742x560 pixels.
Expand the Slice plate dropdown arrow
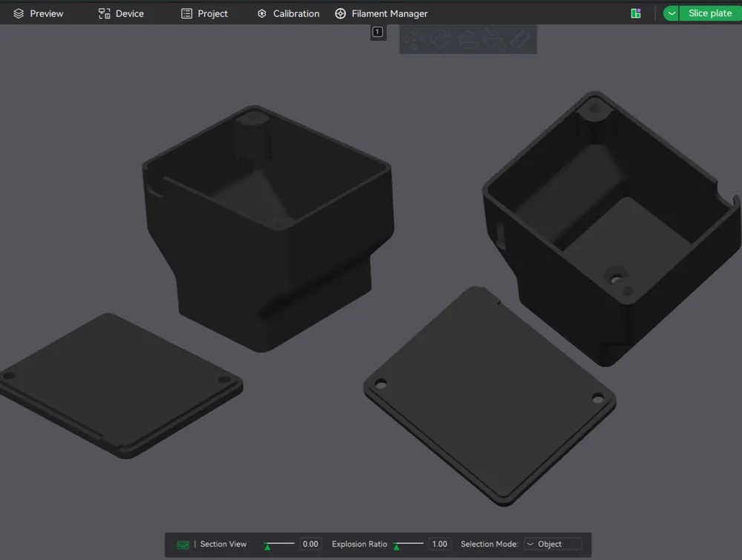click(671, 13)
